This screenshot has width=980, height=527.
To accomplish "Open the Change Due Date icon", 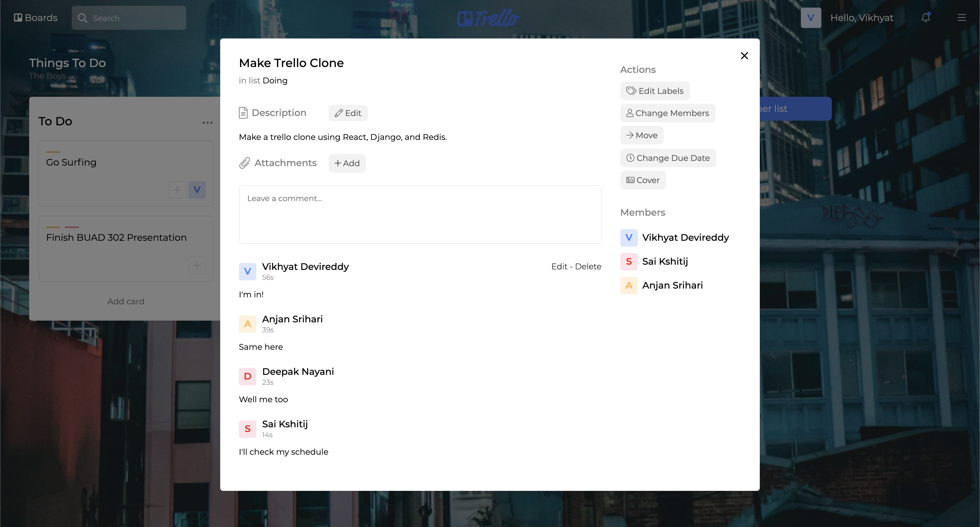I will pos(630,158).
